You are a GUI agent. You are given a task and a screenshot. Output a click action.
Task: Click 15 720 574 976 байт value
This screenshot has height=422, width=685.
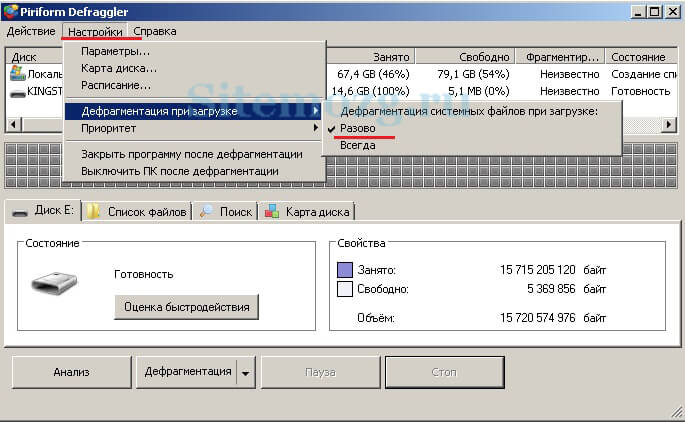[553, 318]
